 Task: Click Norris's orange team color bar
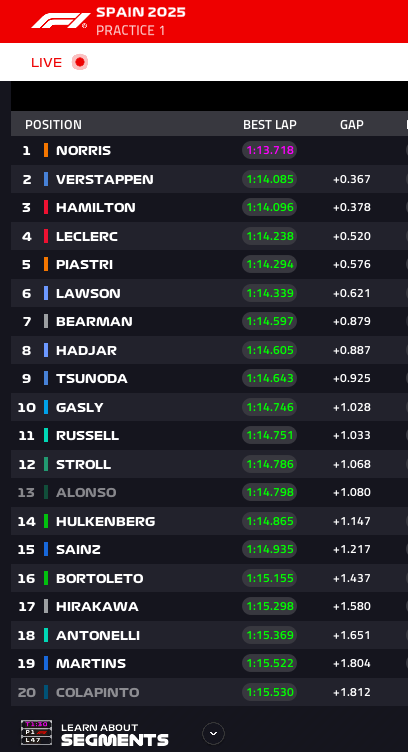coord(46,150)
